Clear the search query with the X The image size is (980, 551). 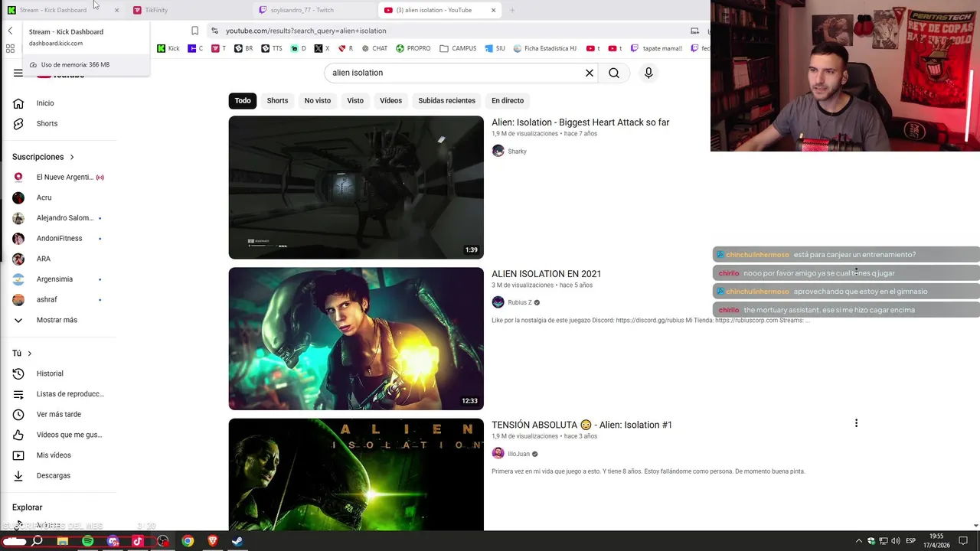(590, 73)
